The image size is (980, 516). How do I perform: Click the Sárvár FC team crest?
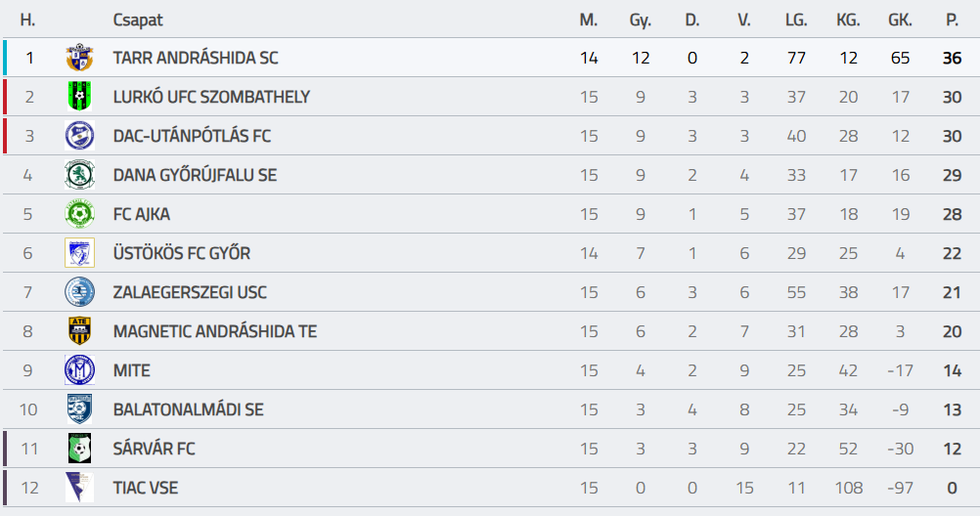(x=79, y=449)
